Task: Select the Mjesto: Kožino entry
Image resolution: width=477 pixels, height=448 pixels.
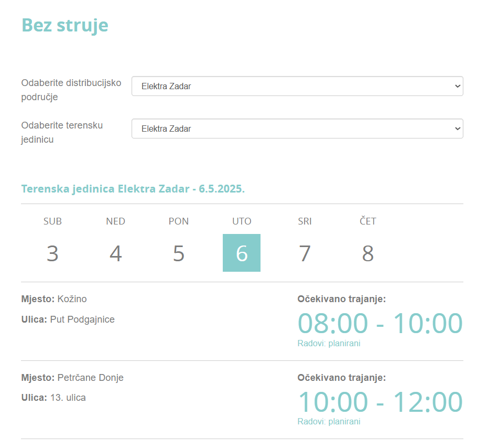Action: click(54, 299)
